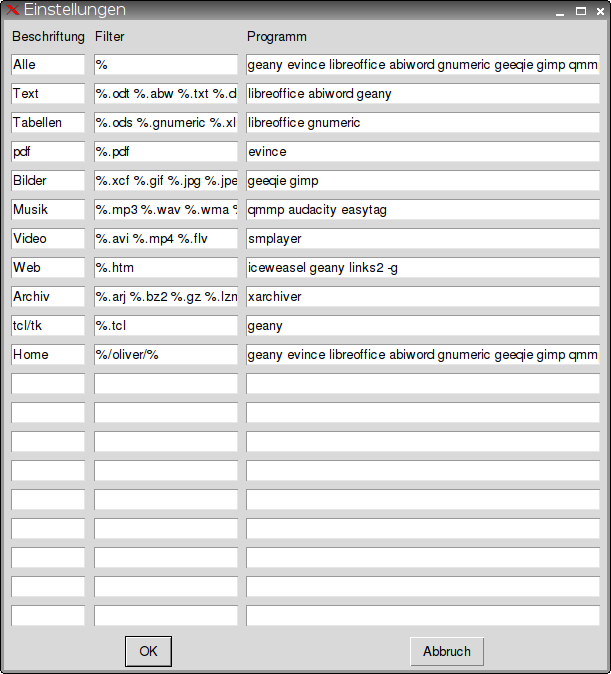The image size is (611, 674).
Task: Click the 'evince' program field
Action: 423,151
